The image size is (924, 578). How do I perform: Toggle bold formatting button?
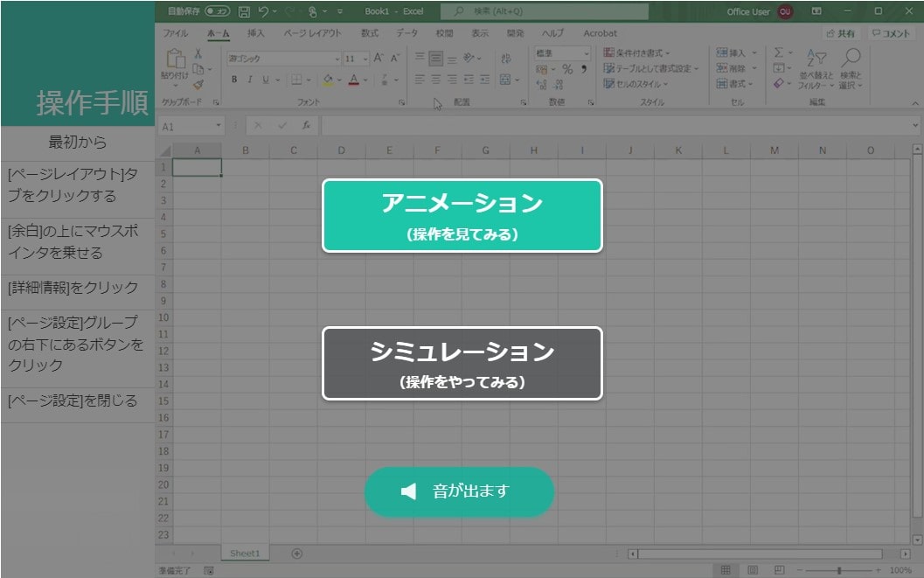pyautogui.click(x=234, y=80)
